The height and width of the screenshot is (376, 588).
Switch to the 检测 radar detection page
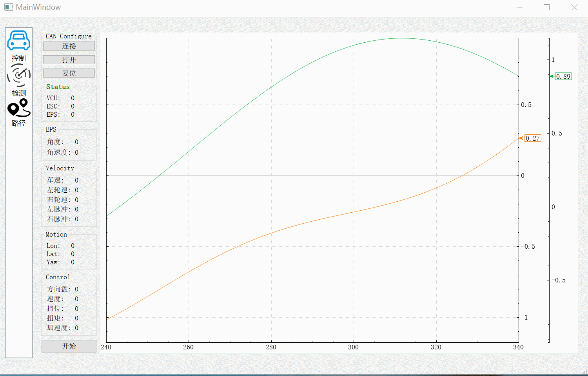pyautogui.click(x=18, y=80)
